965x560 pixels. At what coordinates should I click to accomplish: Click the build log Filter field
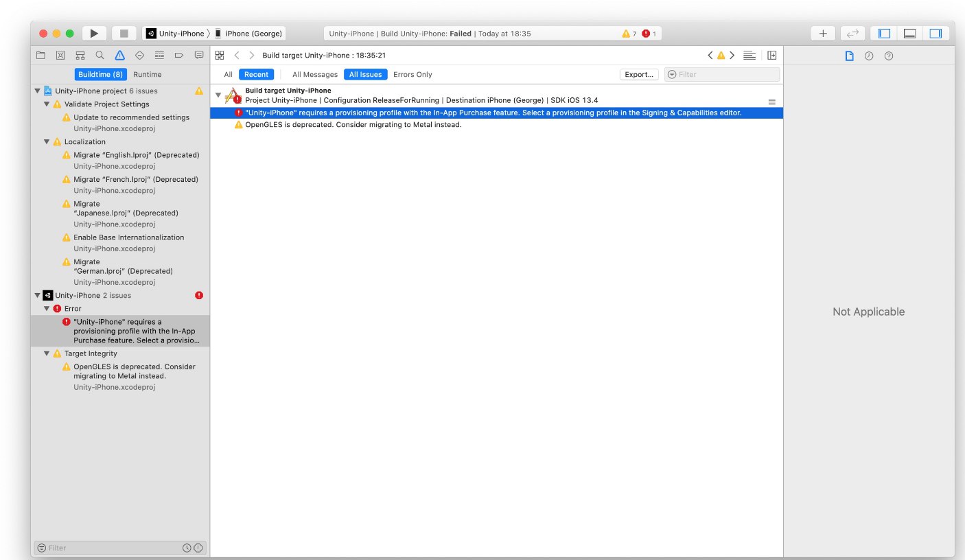pos(722,74)
